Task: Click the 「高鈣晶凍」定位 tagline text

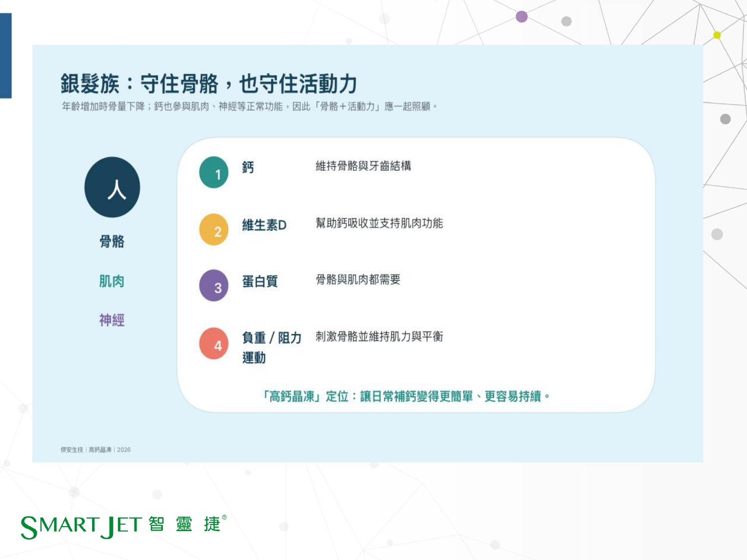Action: pyautogui.click(x=406, y=396)
